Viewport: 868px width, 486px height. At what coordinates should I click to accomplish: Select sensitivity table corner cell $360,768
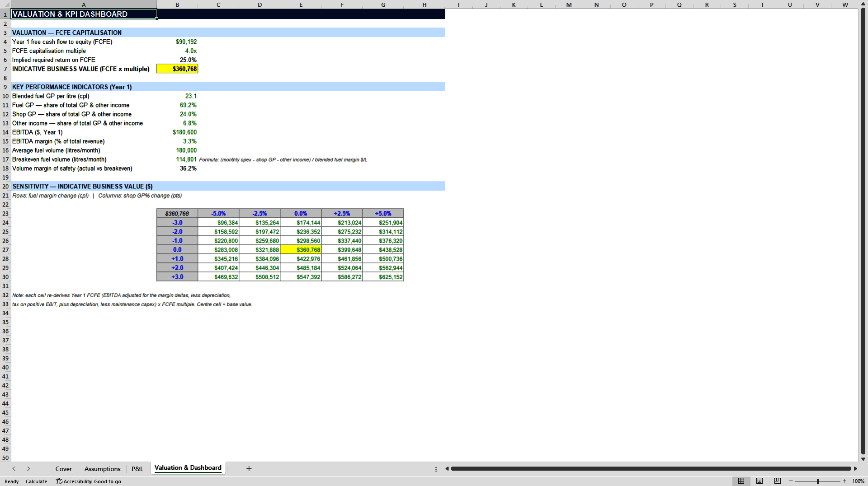[x=177, y=213]
